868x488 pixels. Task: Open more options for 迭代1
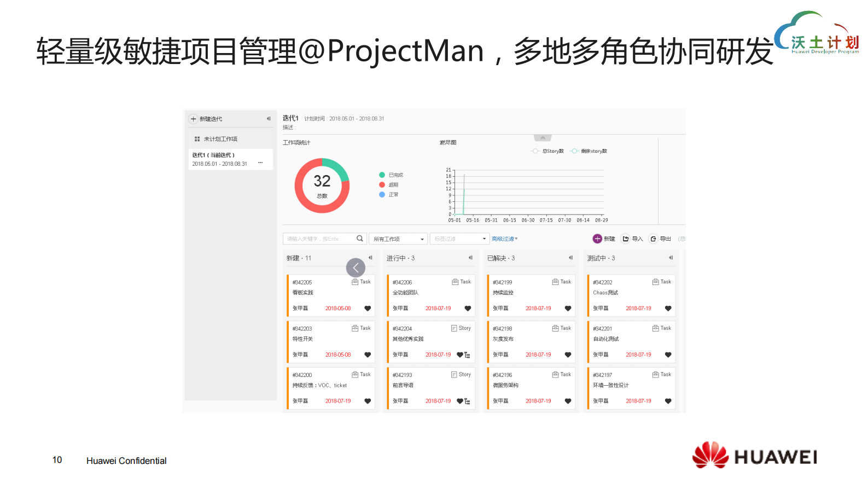pos(260,163)
